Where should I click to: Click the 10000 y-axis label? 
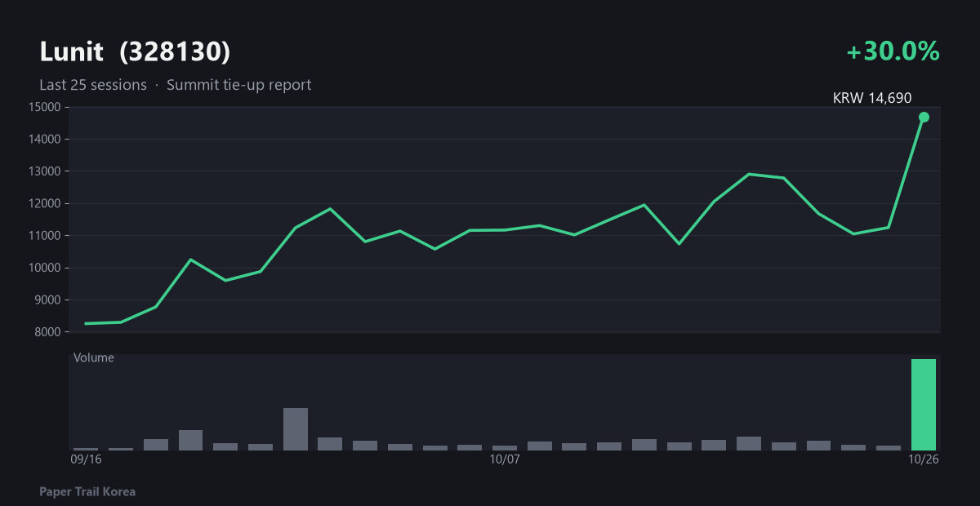(x=45, y=268)
